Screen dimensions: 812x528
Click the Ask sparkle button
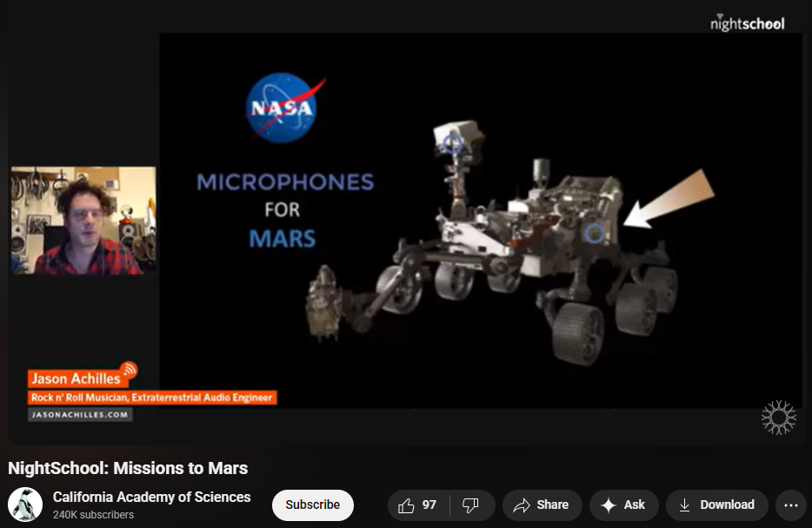tap(623, 505)
